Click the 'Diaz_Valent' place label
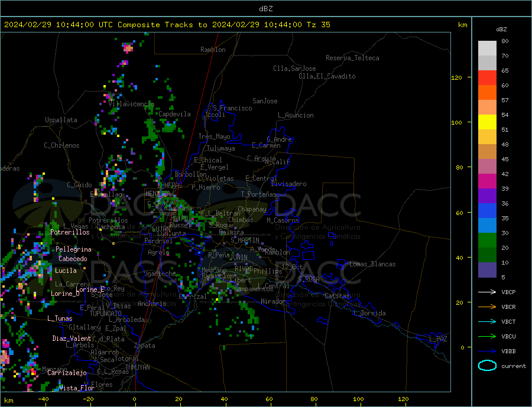The image size is (532, 407). 72,338
